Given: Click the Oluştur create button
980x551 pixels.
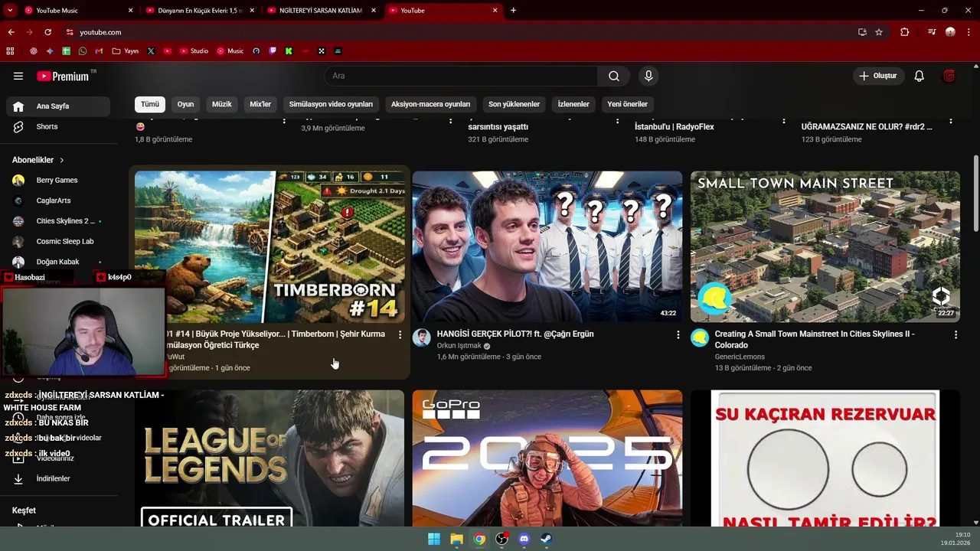Looking at the screenshot, I should pyautogui.click(x=878, y=76).
